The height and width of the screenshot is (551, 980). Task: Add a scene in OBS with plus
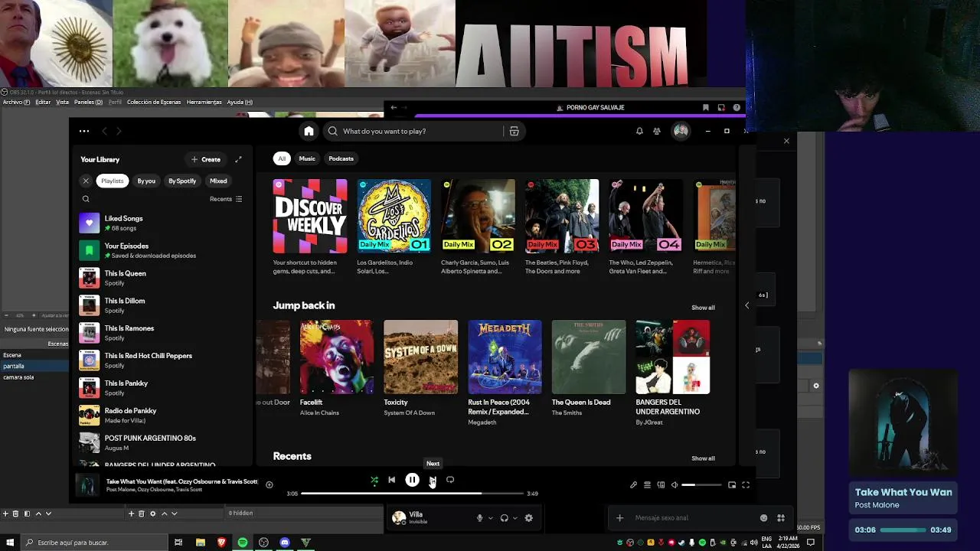pyautogui.click(x=5, y=514)
